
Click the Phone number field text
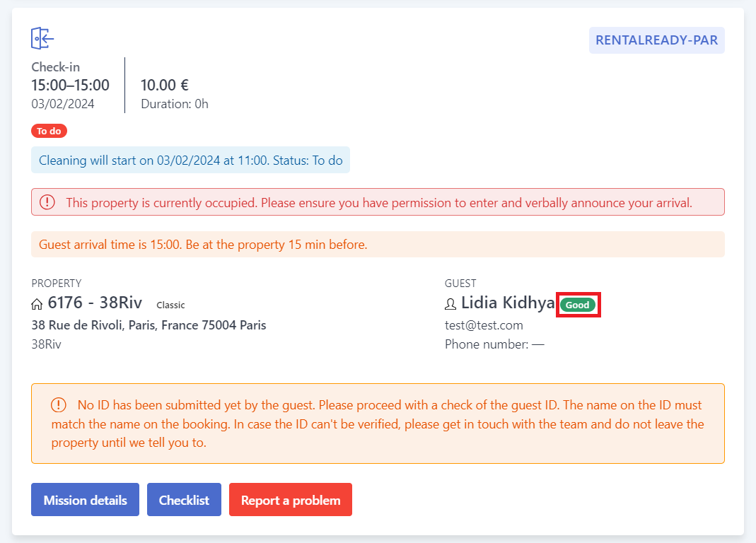494,344
